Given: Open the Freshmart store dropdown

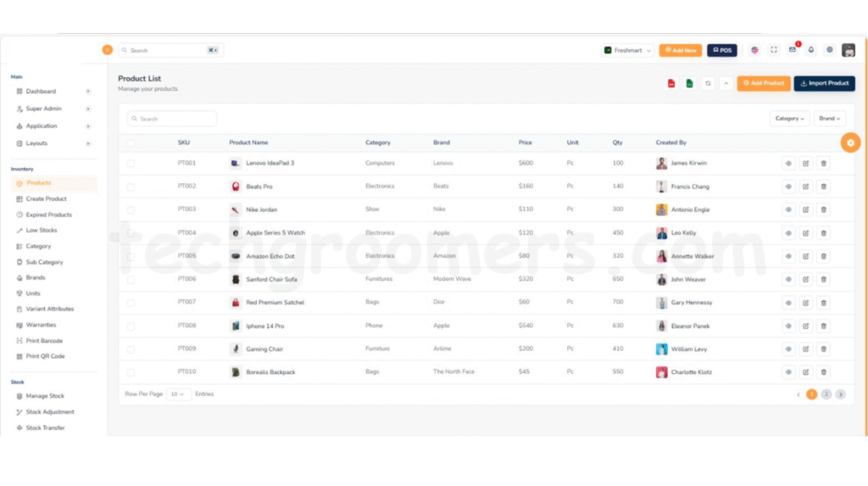Looking at the screenshot, I should [x=628, y=50].
